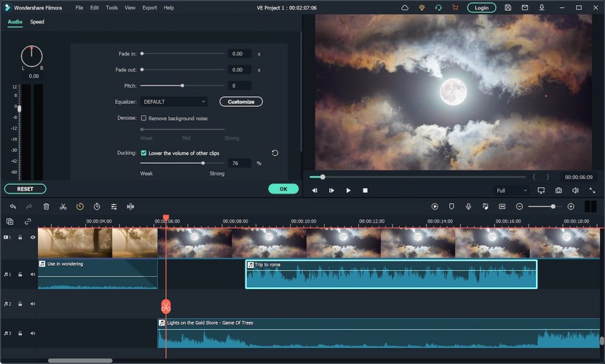The height and width of the screenshot is (364, 605).
Task: Expand the Export menu
Action: (149, 8)
